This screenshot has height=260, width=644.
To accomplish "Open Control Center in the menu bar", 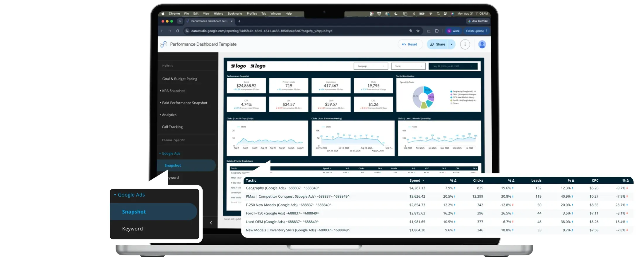I will click(x=446, y=13).
